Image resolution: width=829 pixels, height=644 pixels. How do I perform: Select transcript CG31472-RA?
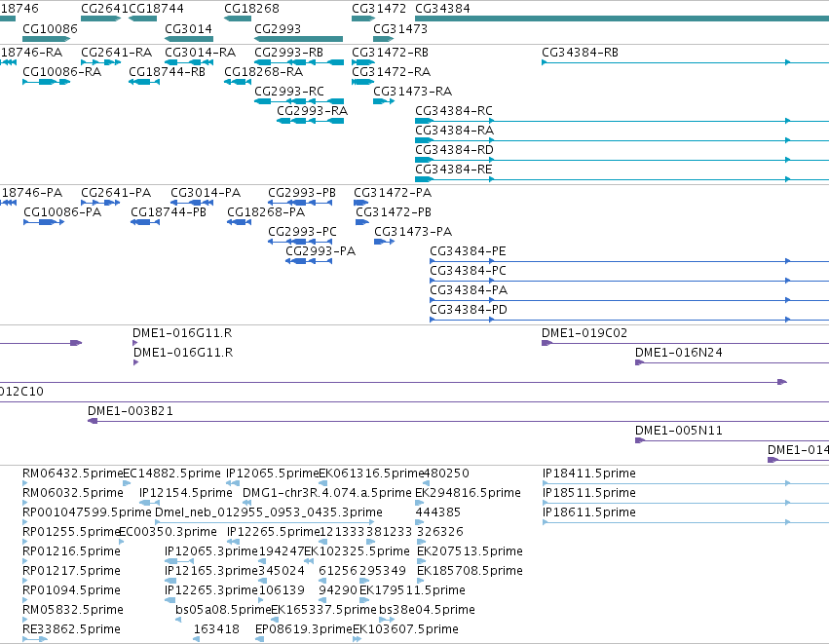coord(363,82)
